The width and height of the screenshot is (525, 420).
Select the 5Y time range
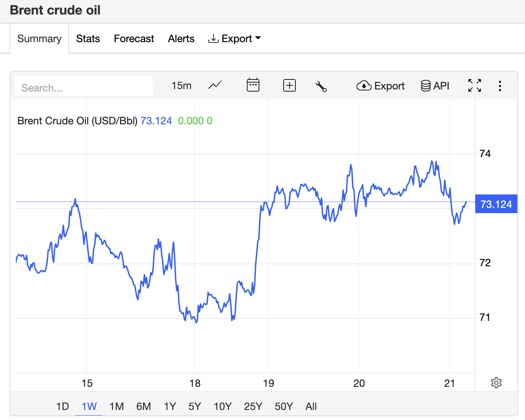[195, 406]
